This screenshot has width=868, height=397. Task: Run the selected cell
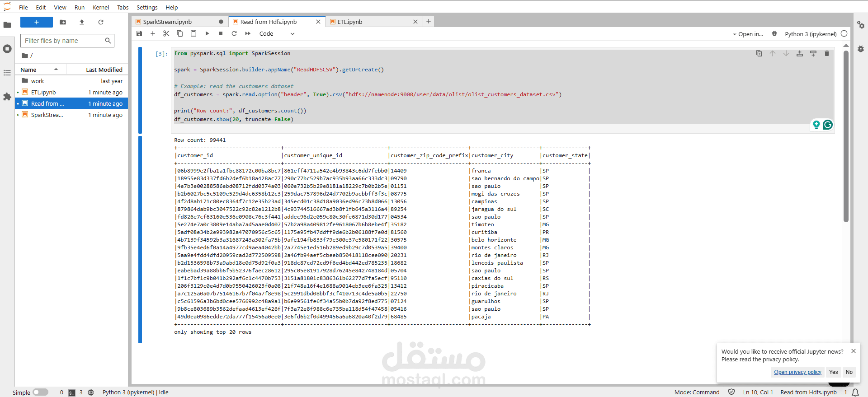(x=207, y=33)
